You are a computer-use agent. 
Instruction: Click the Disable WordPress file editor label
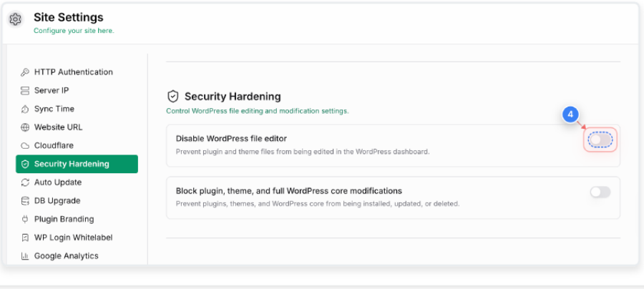pyautogui.click(x=231, y=138)
